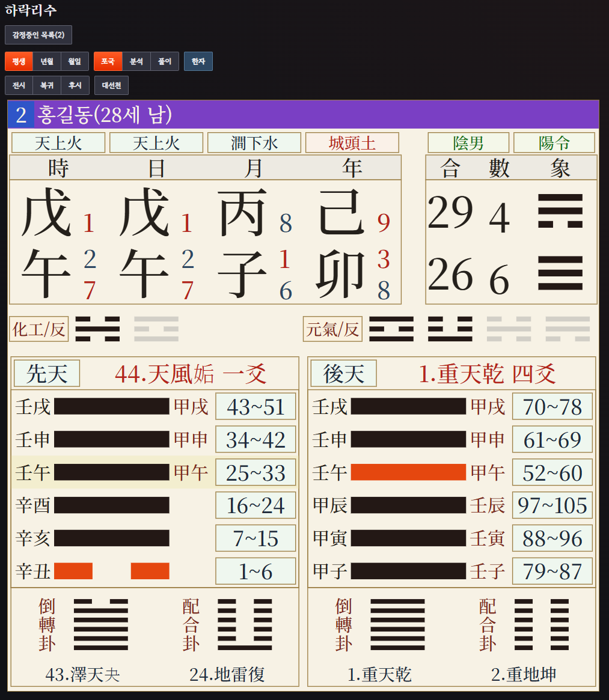Toggle the 한자 display button
Image resolution: width=609 pixels, height=700 pixels.
click(x=198, y=61)
